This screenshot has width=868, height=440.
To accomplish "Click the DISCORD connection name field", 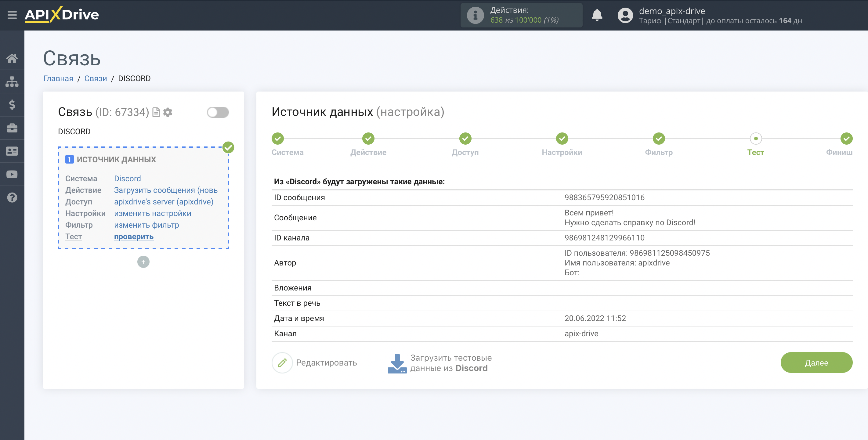I will tap(143, 132).
